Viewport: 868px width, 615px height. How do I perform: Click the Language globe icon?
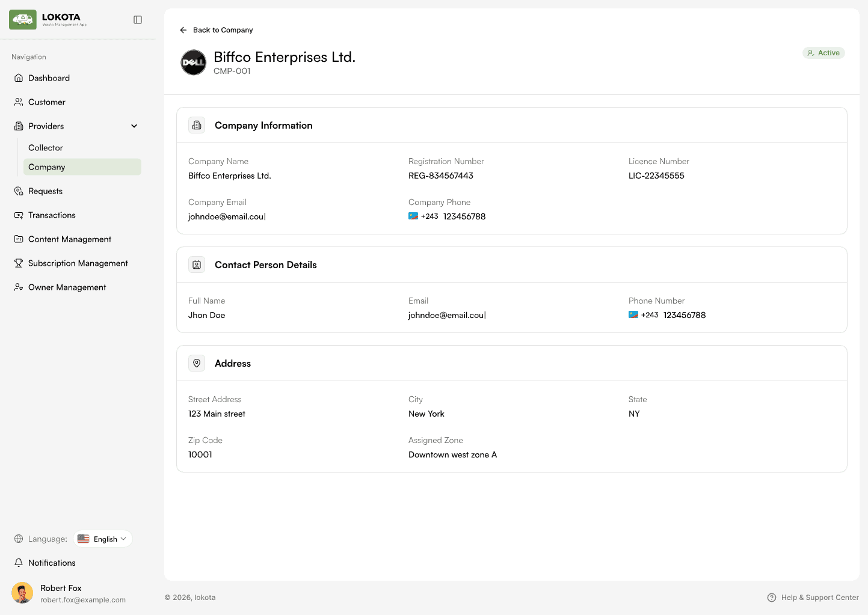point(19,539)
